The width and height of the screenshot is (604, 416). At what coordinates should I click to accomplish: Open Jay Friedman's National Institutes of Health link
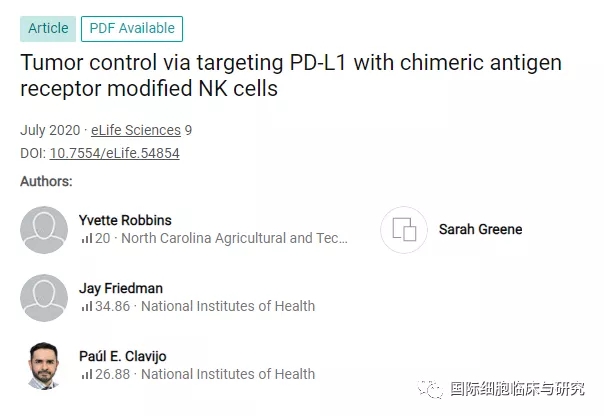coord(228,306)
